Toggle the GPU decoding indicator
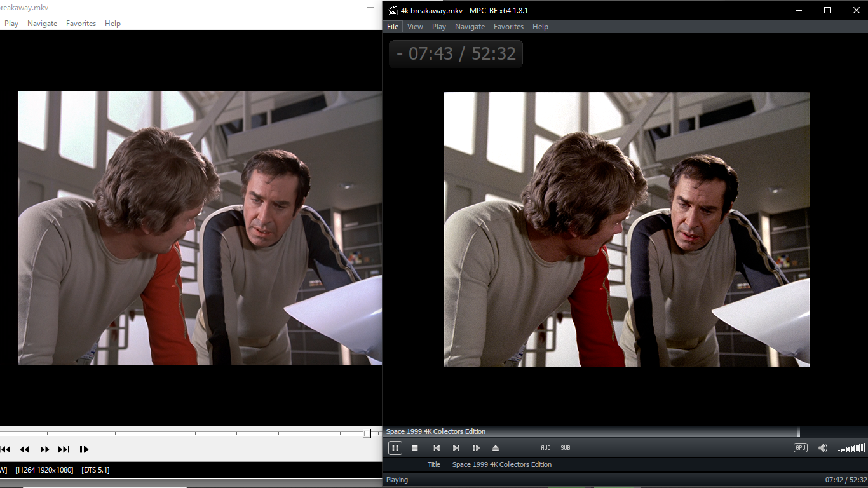Viewport: 868px width, 488px height. coord(801,448)
